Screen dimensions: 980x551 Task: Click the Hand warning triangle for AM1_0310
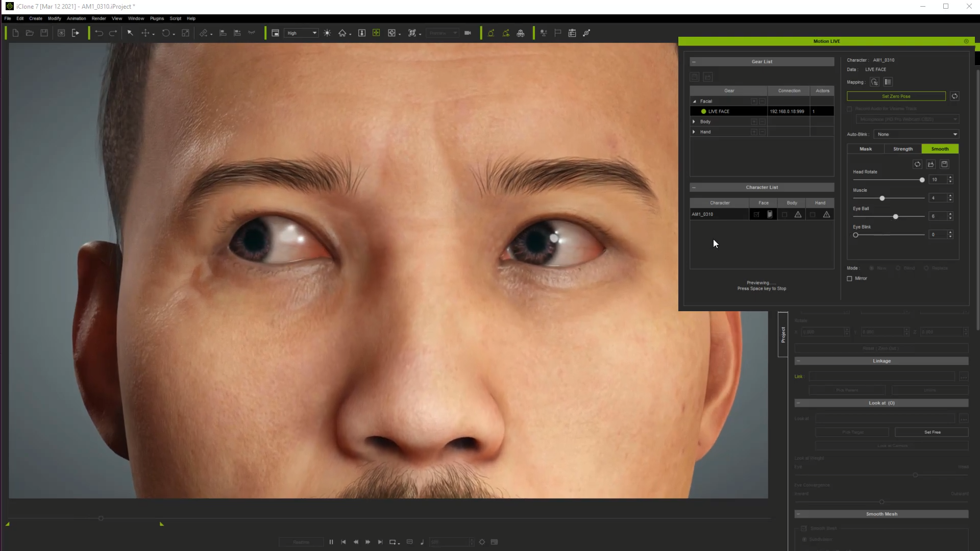826,215
